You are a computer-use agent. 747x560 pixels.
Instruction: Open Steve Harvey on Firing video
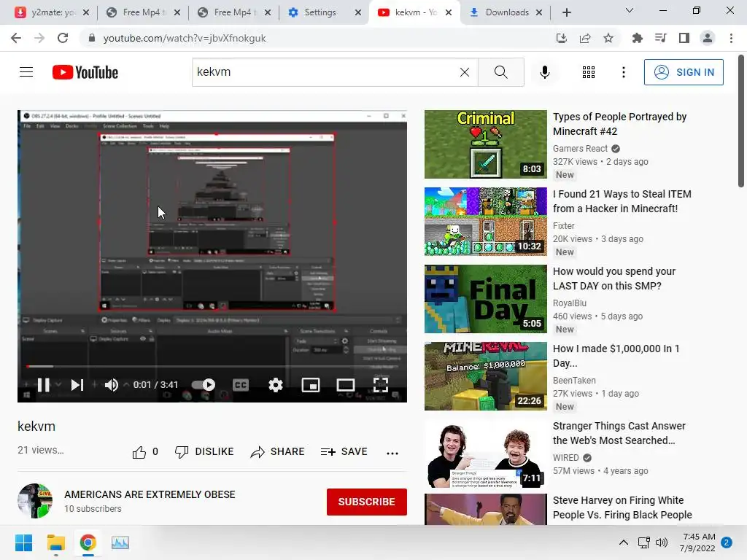[622, 507]
